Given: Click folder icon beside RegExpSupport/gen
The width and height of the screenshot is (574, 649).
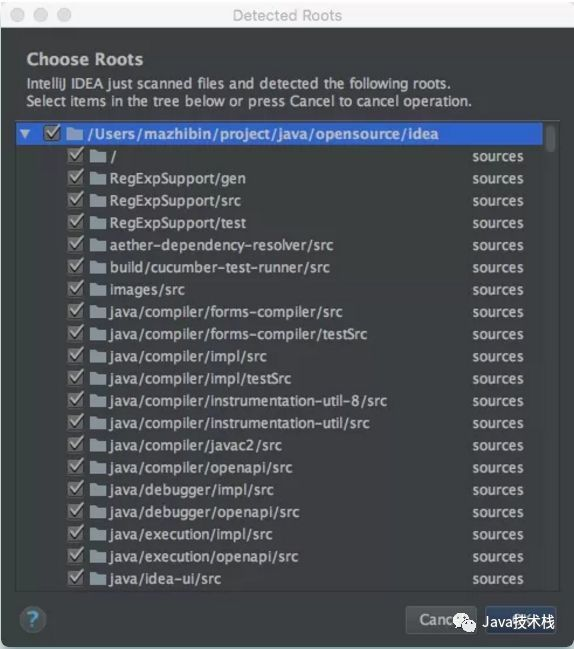Looking at the screenshot, I should pos(98,179).
